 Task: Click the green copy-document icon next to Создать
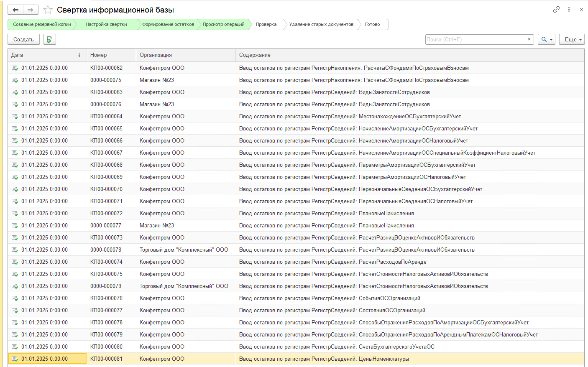(x=49, y=39)
